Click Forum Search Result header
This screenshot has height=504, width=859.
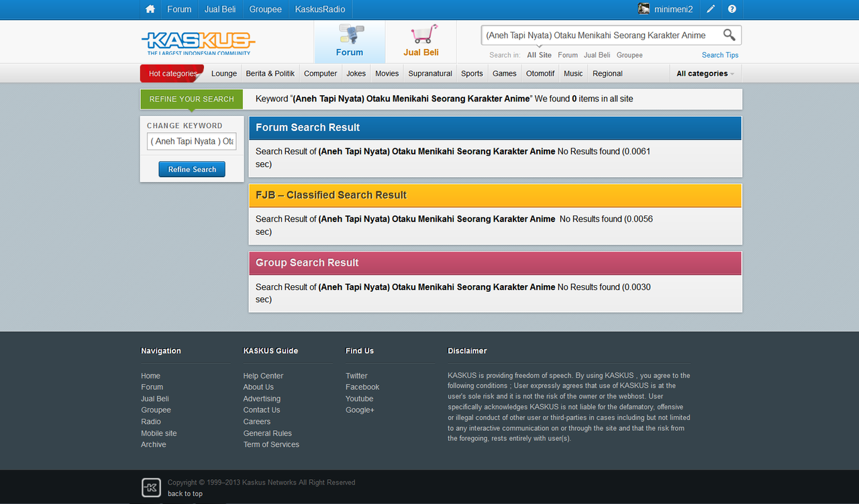click(495, 128)
